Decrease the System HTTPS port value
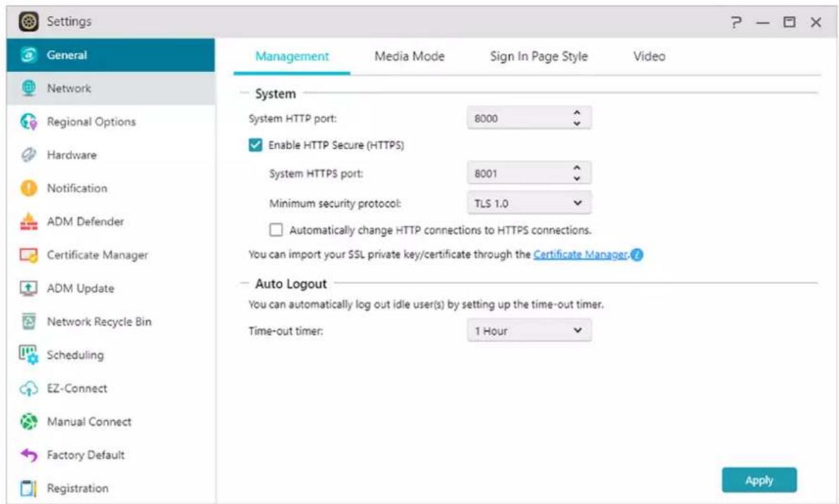839x504 pixels. pos(577,179)
